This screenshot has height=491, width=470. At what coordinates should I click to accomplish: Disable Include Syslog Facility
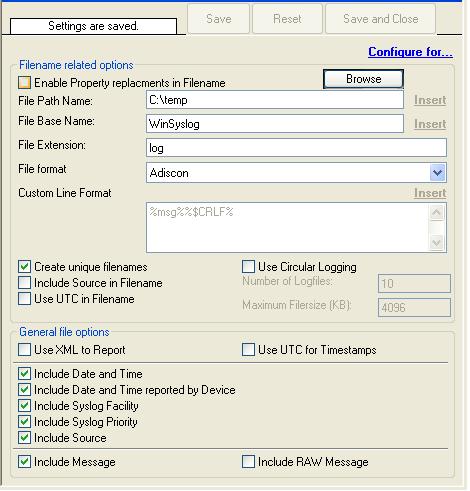24,406
